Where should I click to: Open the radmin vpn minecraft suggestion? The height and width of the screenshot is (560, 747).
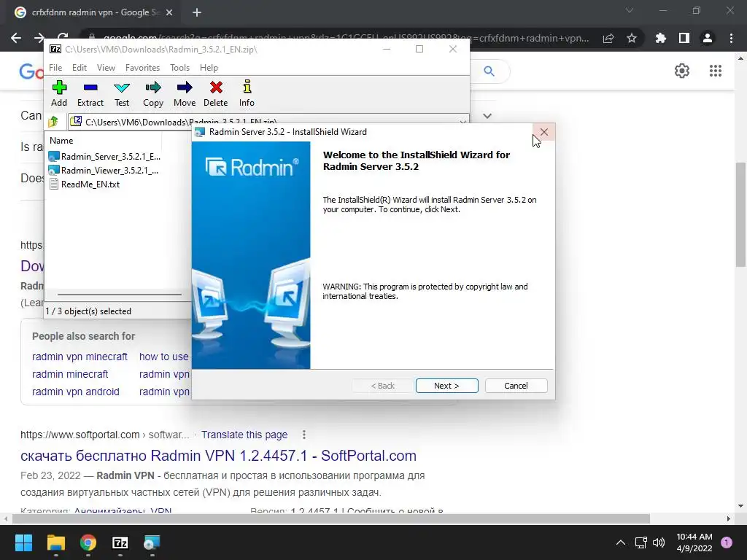point(80,357)
